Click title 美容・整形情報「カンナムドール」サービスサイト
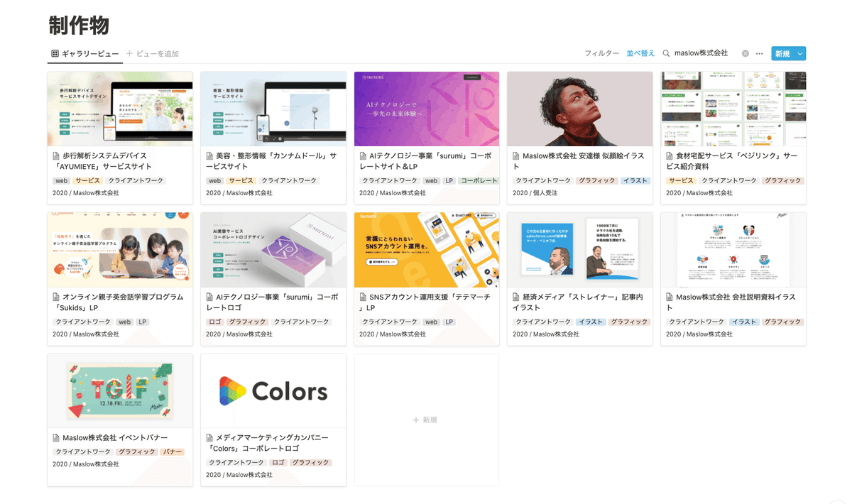The height and width of the screenshot is (504, 852). 271,161
